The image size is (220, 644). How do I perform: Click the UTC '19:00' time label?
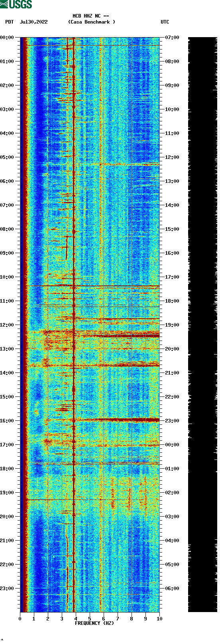pyautogui.click(x=172, y=325)
